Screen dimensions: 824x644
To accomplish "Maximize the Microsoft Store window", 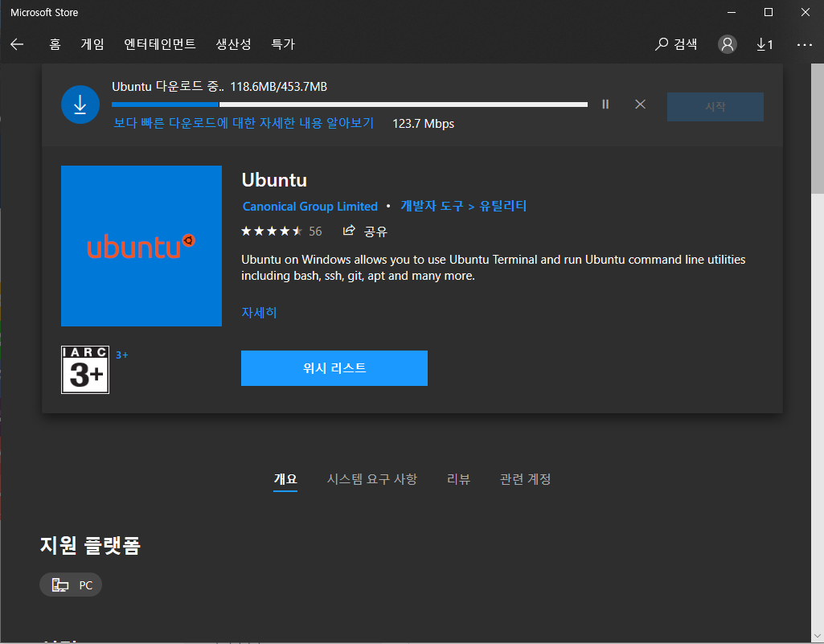I will click(x=769, y=13).
